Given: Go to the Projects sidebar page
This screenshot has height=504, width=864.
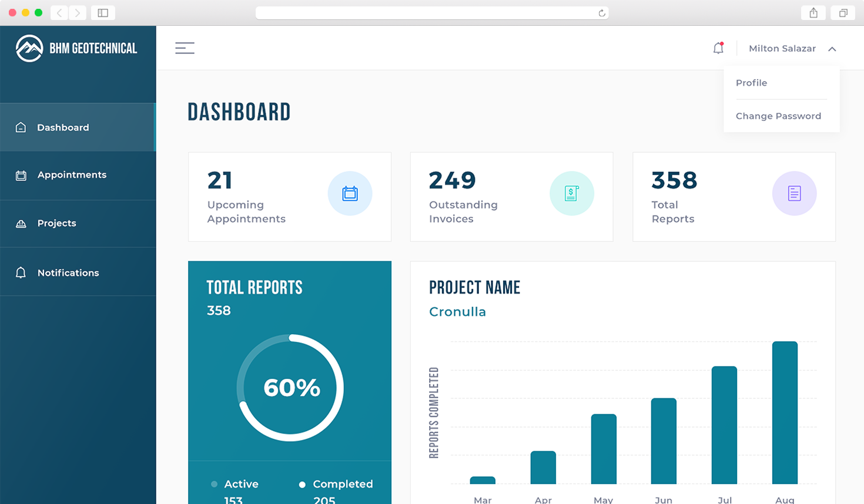Looking at the screenshot, I should (56, 223).
